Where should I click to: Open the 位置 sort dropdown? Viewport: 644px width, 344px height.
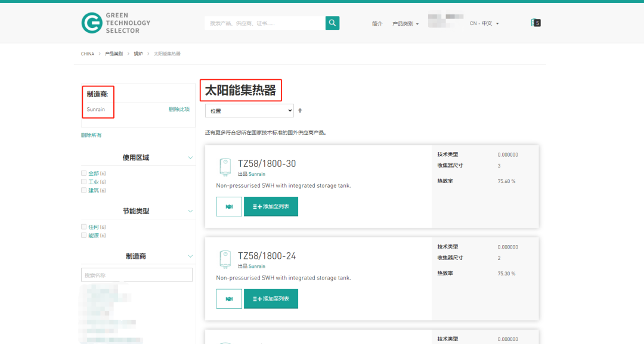249,110
